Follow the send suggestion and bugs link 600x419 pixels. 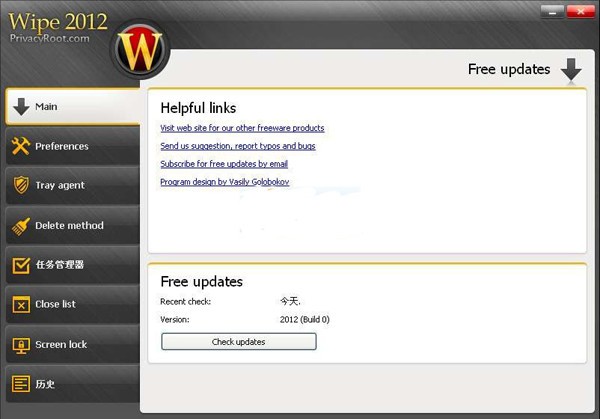[237, 146]
